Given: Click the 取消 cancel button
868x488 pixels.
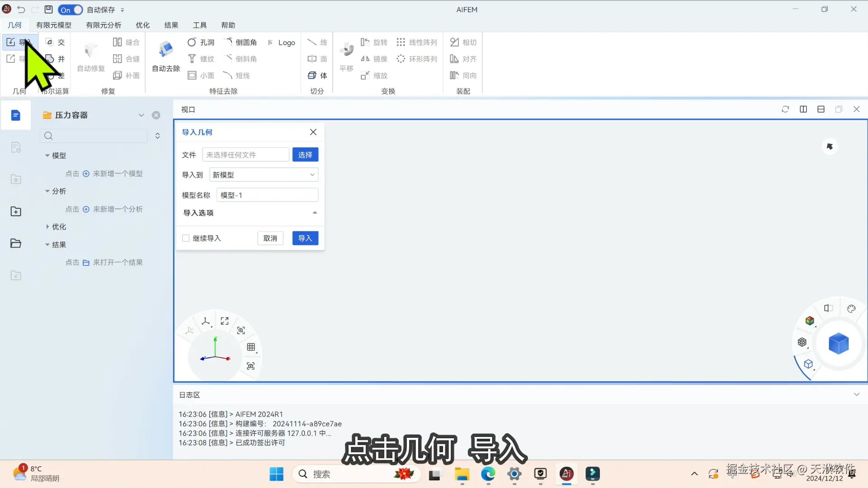Looking at the screenshot, I should [x=270, y=238].
